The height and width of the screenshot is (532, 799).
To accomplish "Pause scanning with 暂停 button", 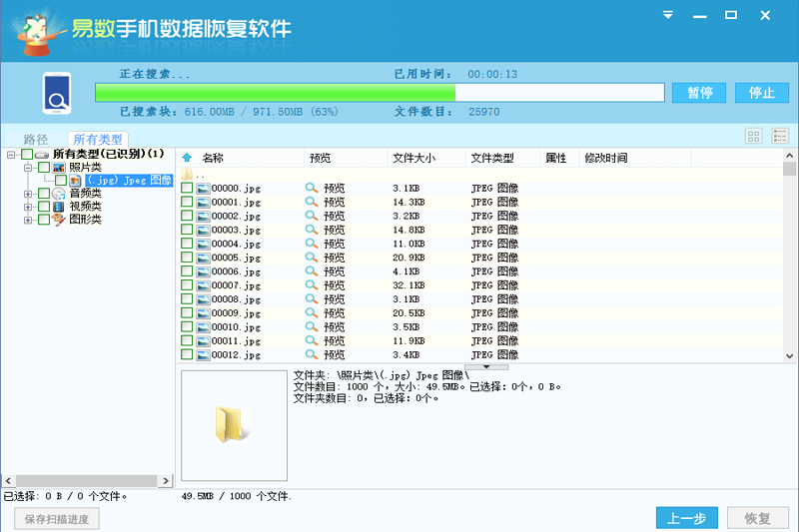I will (699, 93).
